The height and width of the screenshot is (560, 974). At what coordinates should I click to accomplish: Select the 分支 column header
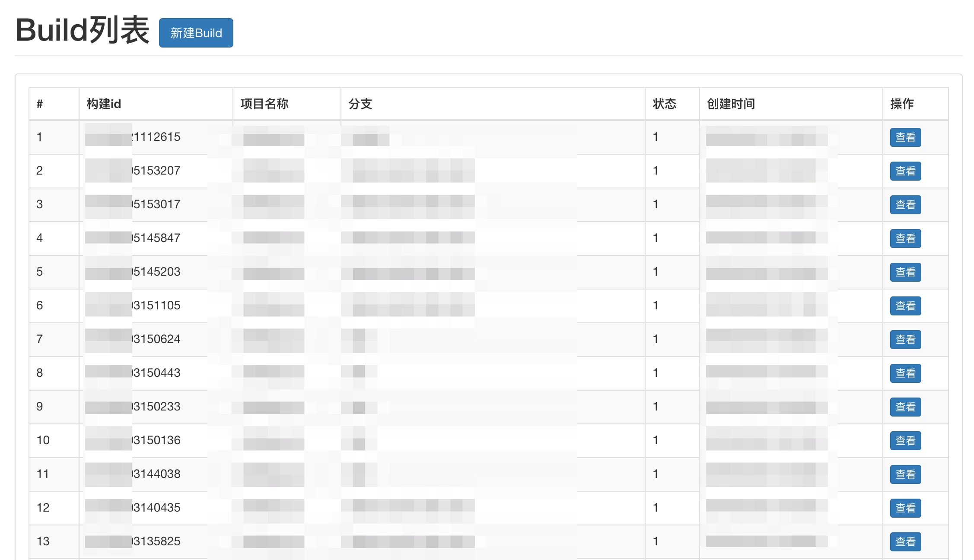pos(360,104)
